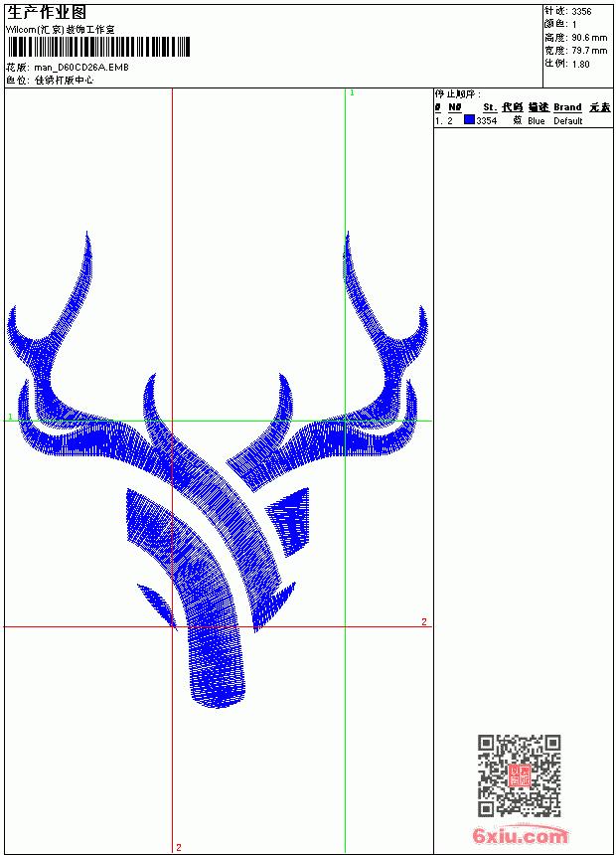Click the N# column header
The image size is (616, 855).
pyautogui.click(x=455, y=107)
